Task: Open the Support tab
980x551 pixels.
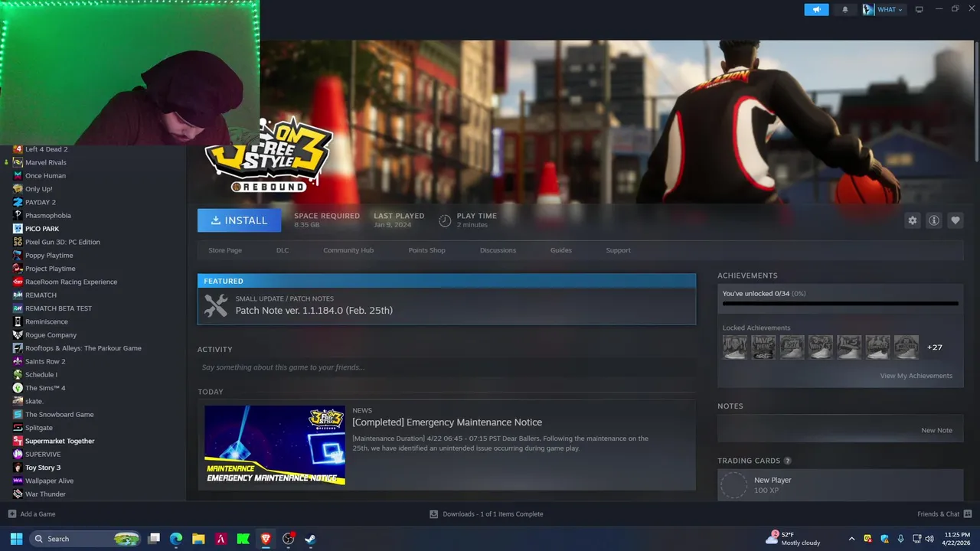Action: (x=618, y=250)
